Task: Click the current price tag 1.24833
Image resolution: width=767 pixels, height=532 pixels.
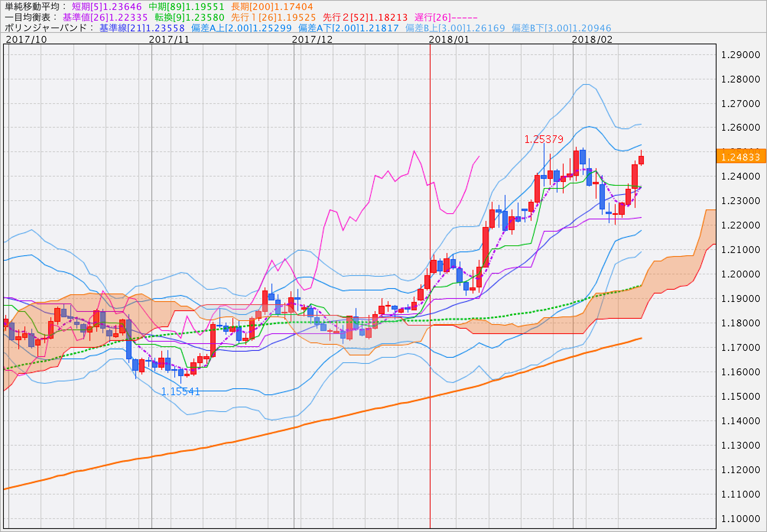Action: (741, 157)
